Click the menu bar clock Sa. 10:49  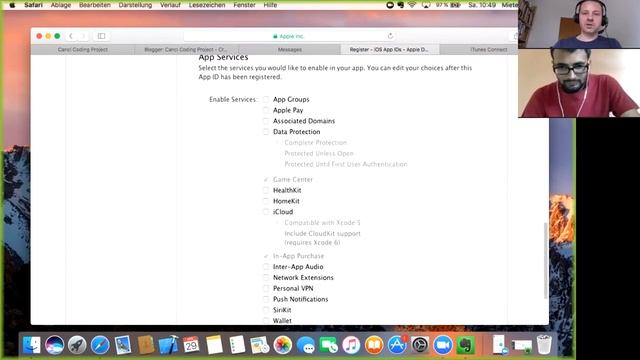point(482,5)
